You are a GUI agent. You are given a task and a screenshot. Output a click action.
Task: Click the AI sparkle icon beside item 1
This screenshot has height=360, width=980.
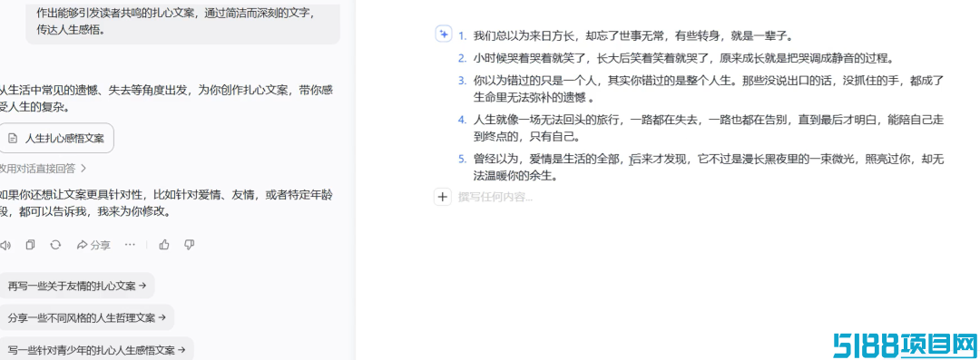pyautogui.click(x=443, y=35)
